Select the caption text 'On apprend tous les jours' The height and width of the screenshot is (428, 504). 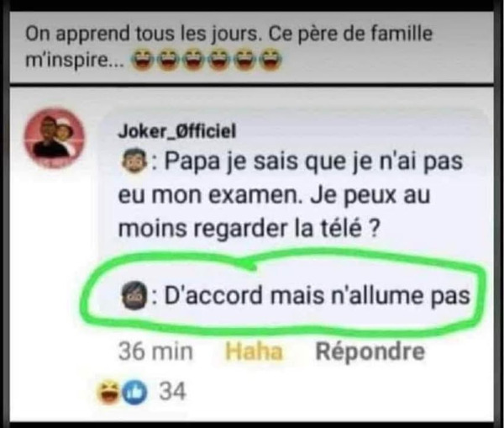pyautogui.click(x=142, y=34)
